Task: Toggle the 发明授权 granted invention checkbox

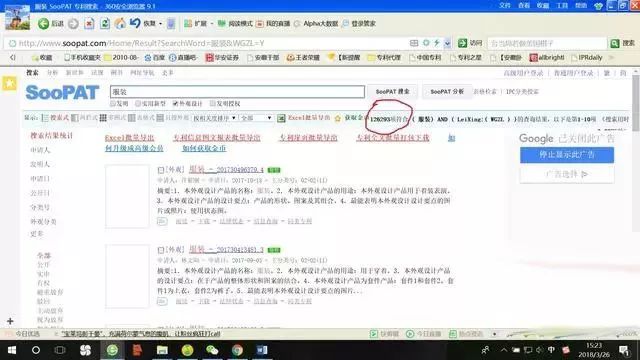Action: pyautogui.click(x=212, y=104)
